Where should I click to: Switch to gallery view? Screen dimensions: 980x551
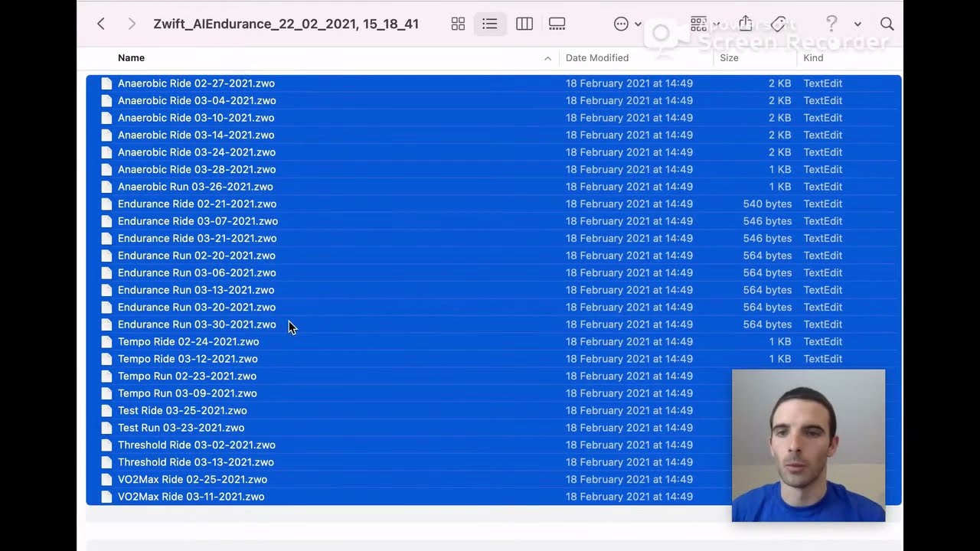coord(557,24)
